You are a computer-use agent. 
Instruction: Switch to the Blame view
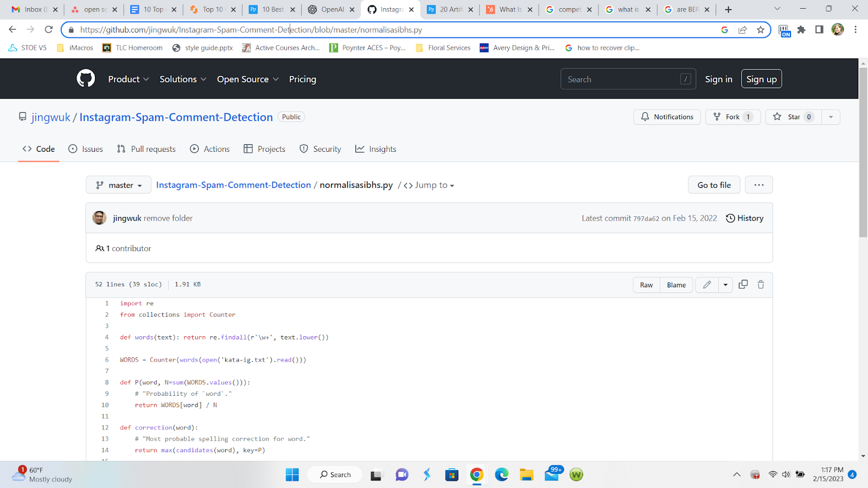click(x=676, y=284)
